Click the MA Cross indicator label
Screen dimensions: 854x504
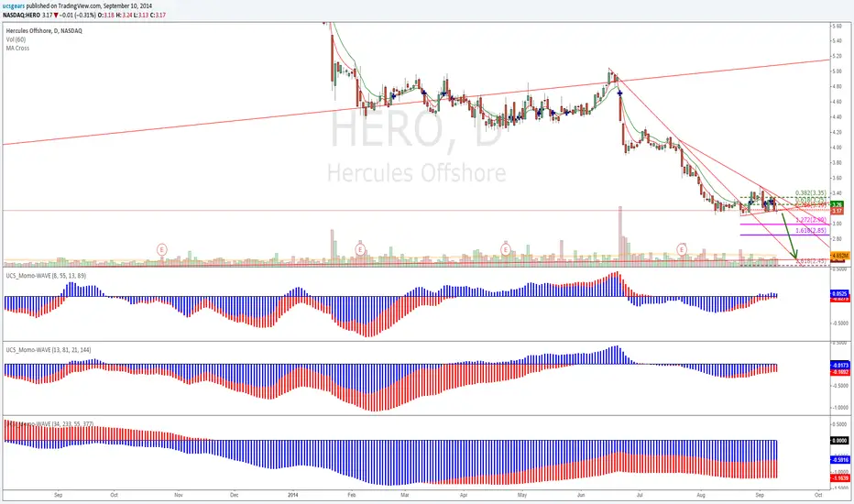coord(18,49)
